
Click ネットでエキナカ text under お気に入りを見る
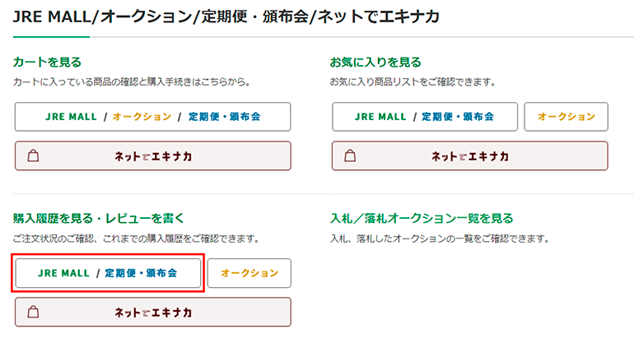(x=470, y=155)
